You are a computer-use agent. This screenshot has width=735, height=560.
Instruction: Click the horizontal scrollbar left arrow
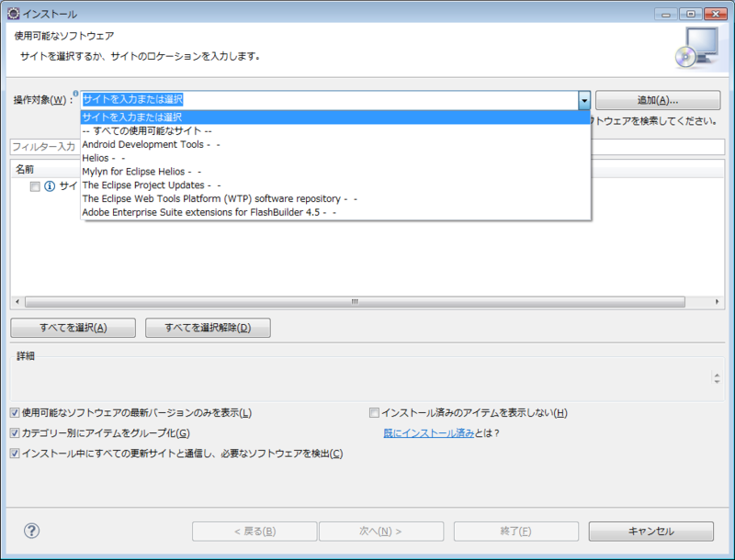tap(17, 301)
